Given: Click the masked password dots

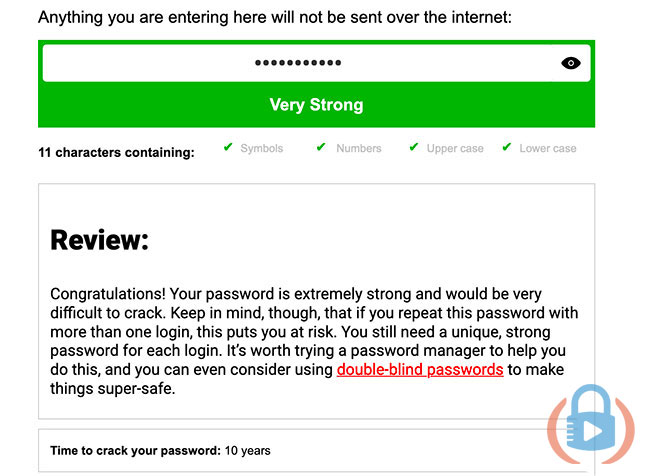Looking at the screenshot, I should click(x=298, y=63).
